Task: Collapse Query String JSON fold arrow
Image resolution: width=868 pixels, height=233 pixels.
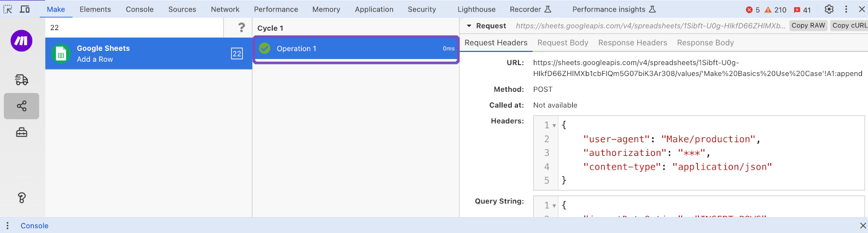Action: pos(554,206)
